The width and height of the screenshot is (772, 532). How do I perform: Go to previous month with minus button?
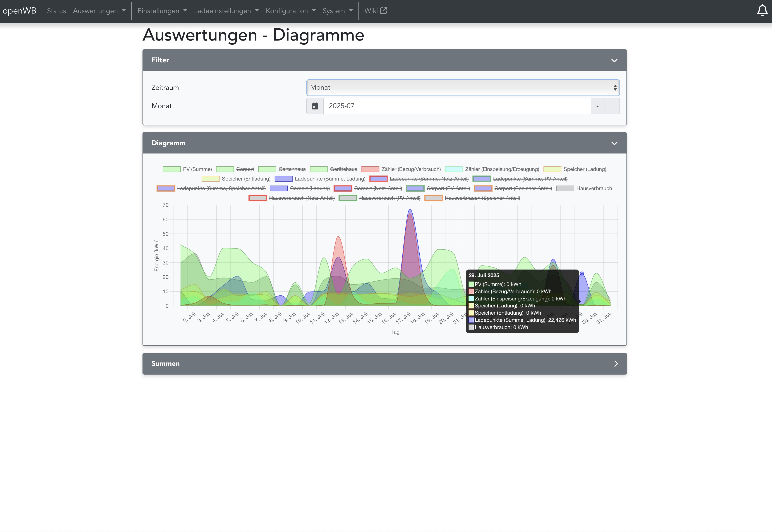tap(597, 106)
